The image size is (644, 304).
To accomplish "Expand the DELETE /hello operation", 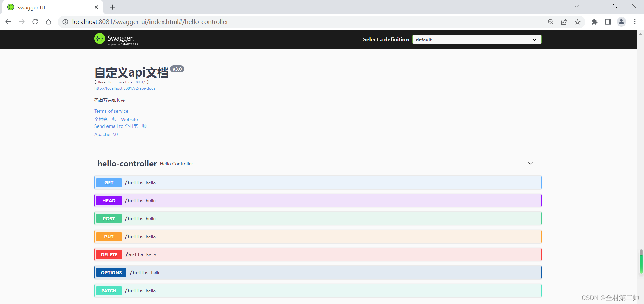I will point(318,255).
